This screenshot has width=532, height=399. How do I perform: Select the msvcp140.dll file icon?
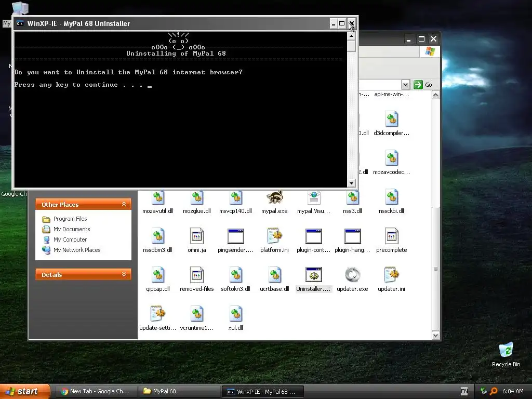tap(235, 198)
